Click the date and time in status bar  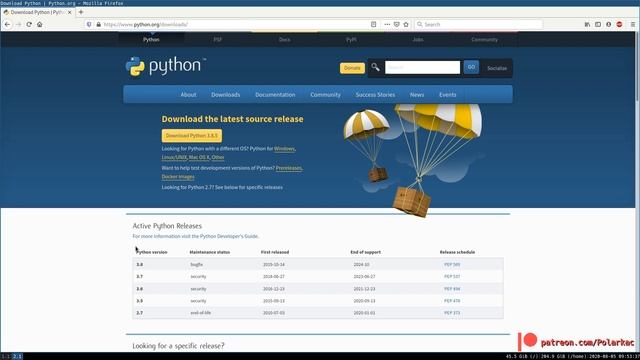(x=614, y=356)
